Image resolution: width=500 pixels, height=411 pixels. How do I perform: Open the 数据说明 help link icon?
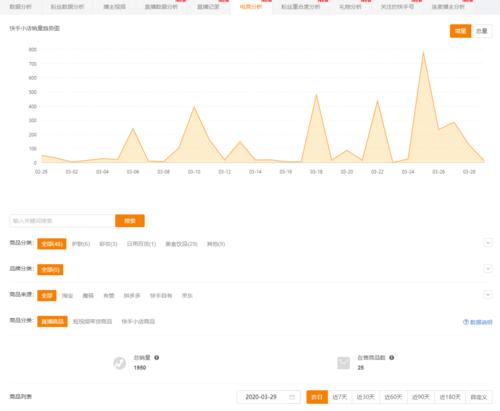click(x=465, y=322)
